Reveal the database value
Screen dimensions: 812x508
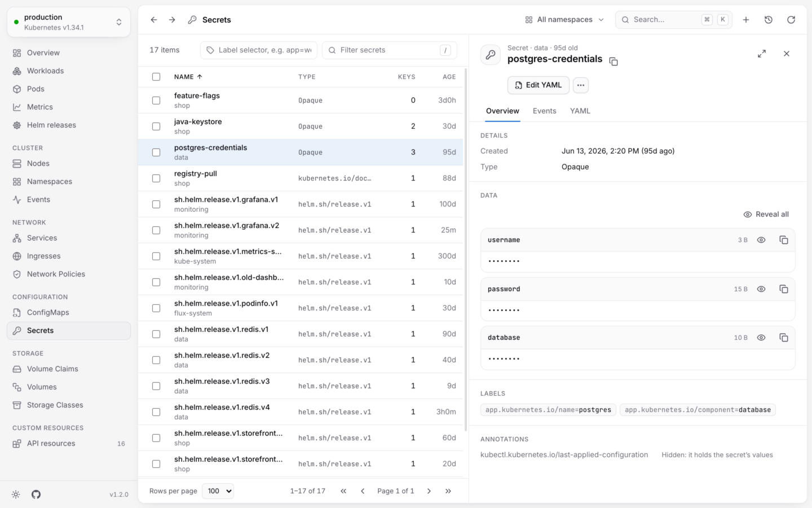pyautogui.click(x=761, y=338)
